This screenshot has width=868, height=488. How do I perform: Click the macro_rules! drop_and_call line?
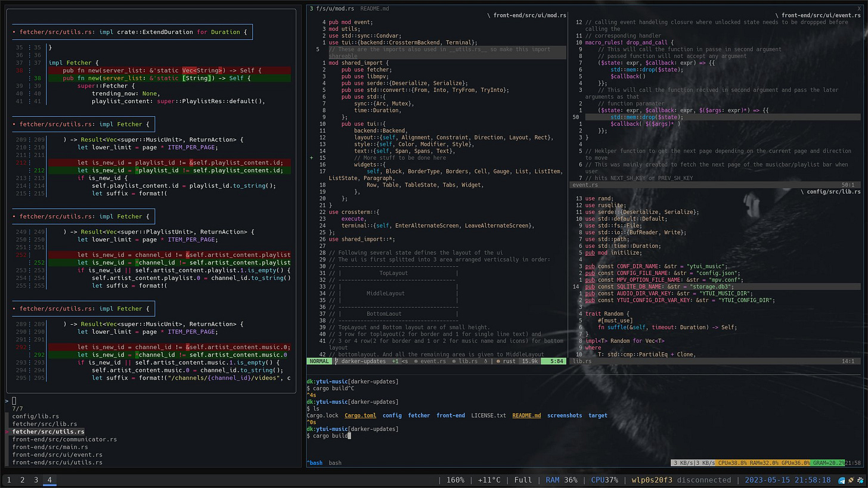click(x=630, y=42)
